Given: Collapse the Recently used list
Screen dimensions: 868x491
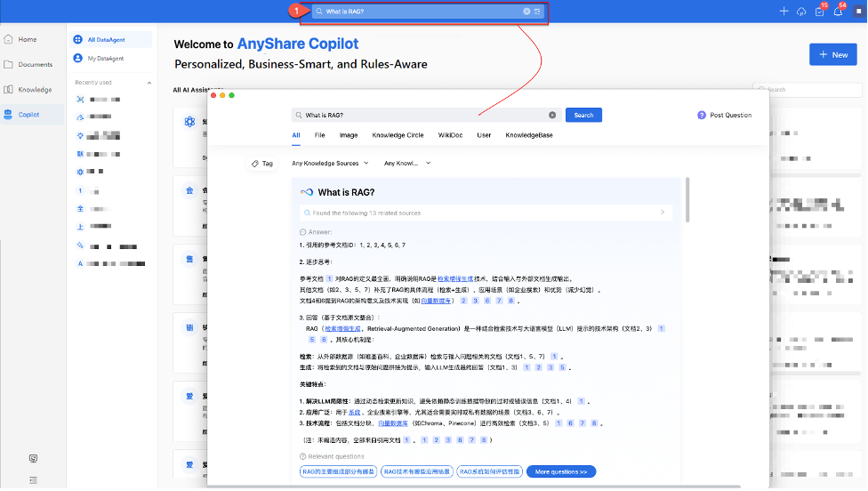Looking at the screenshot, I should (149, 83).
